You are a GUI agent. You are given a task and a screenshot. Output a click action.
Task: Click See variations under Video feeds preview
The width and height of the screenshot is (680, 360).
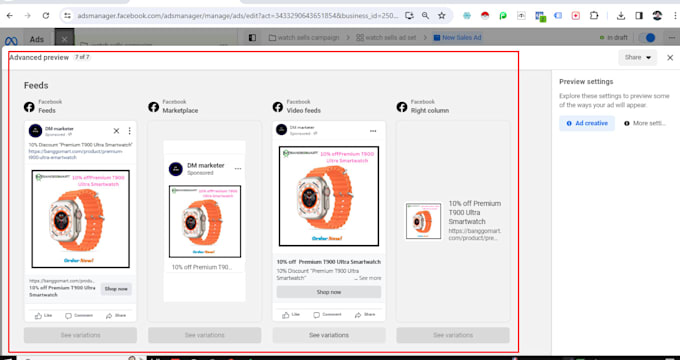[x=329, y=335]
